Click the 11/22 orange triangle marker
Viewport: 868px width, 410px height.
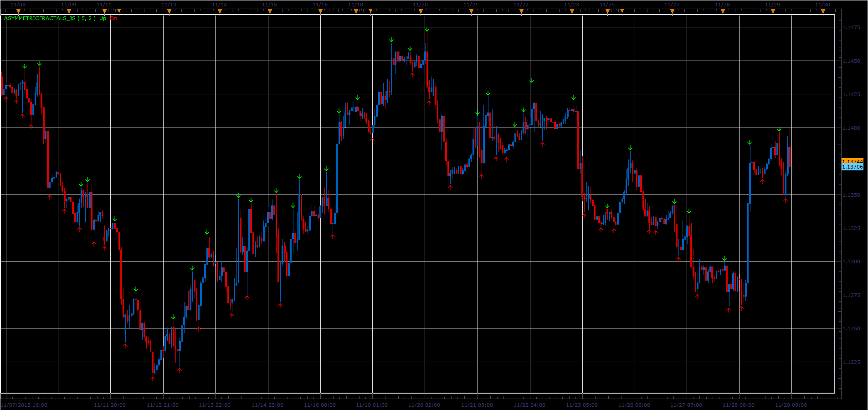[x=521, y=11]
